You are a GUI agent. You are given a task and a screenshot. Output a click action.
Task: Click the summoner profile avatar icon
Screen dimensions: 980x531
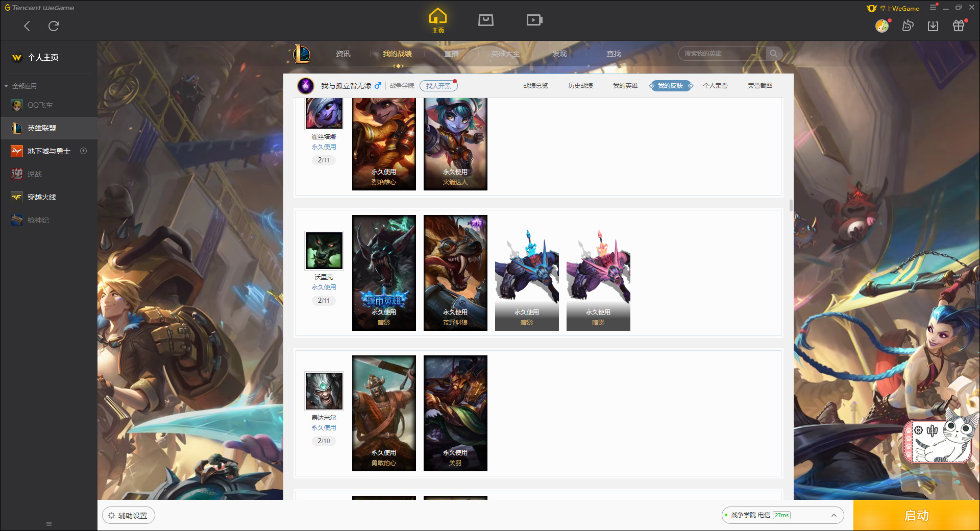[306, 86]
